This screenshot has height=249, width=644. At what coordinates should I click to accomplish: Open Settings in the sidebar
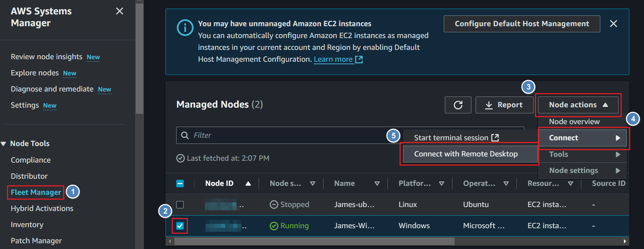[x=25, y=105]
